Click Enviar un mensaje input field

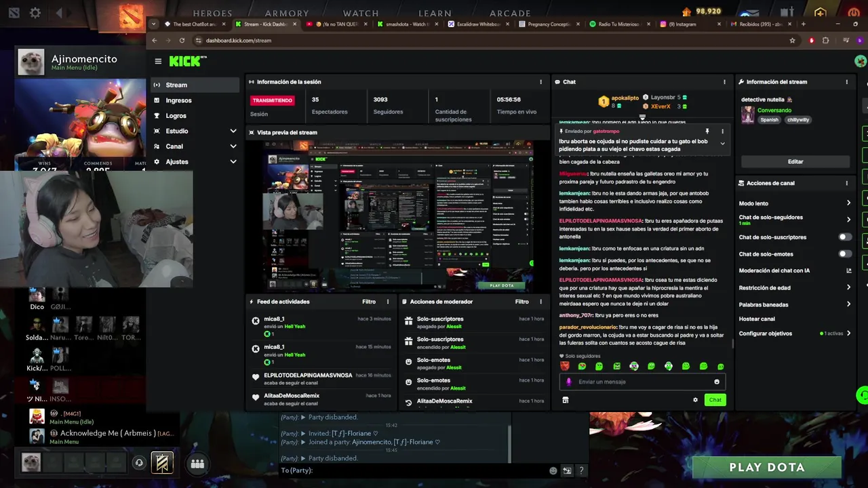[642, 382]
